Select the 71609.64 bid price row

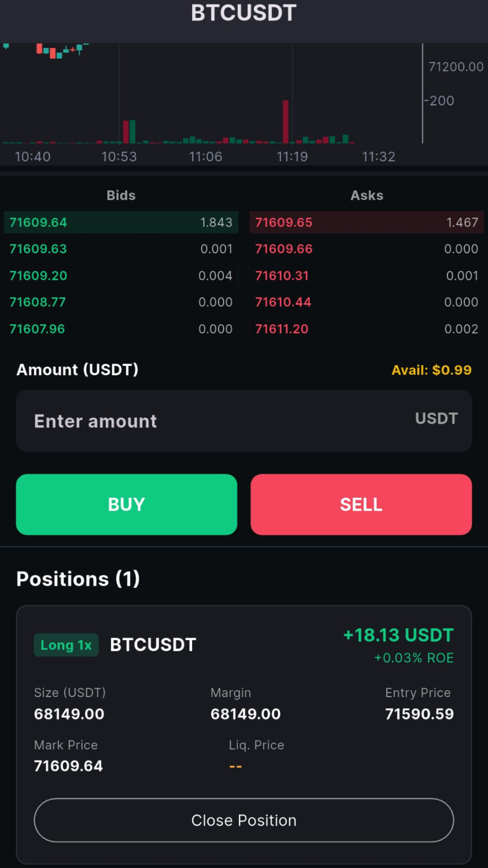[x=121, y=222]
